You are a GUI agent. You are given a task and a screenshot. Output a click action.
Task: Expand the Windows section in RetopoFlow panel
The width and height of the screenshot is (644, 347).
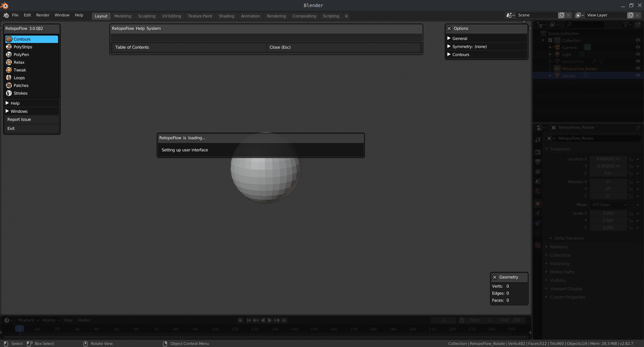(x=32, y=111)
